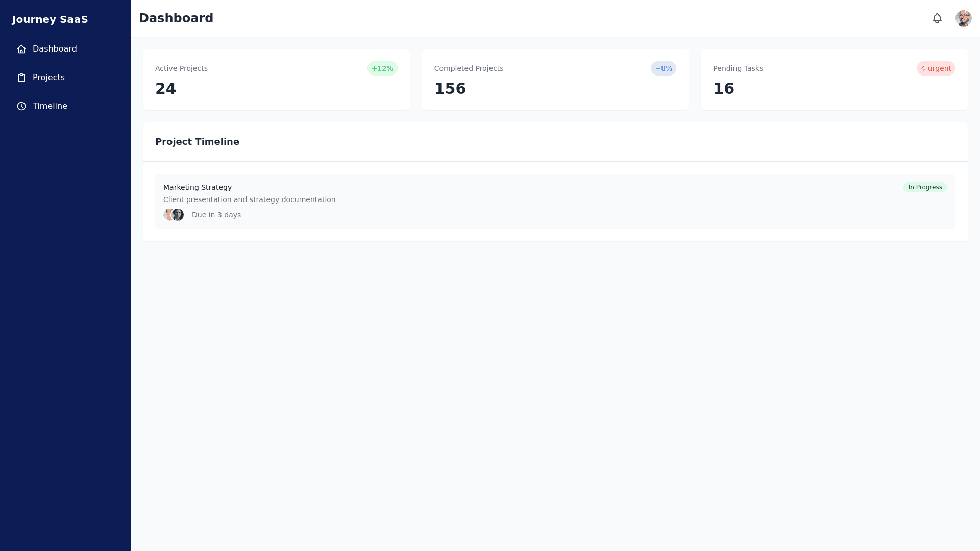This screenshot has height=551, width=980.
Task: Click the Projects clipboard icon
Action: [21, 78]
